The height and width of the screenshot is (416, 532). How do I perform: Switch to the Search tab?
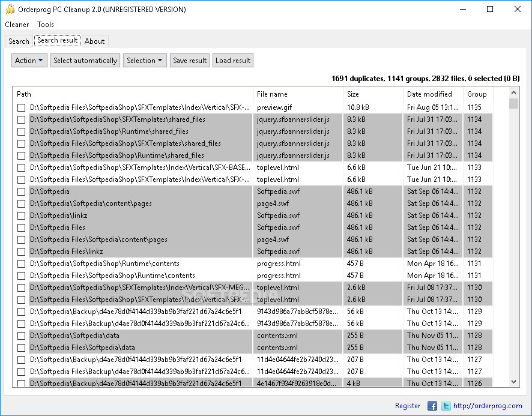pos(19,41)
